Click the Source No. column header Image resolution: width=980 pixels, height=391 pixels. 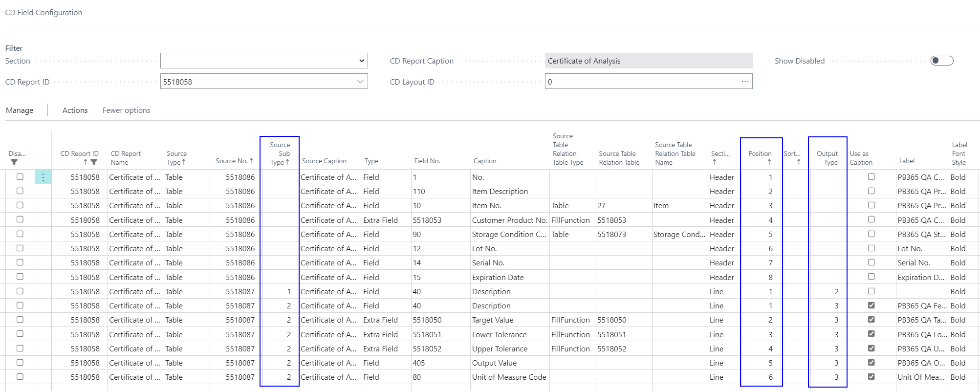[x=234, y=161]
